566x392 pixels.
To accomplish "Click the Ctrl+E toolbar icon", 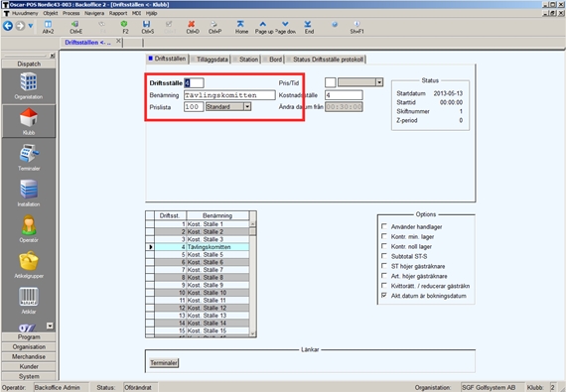I will coord(75,27).
